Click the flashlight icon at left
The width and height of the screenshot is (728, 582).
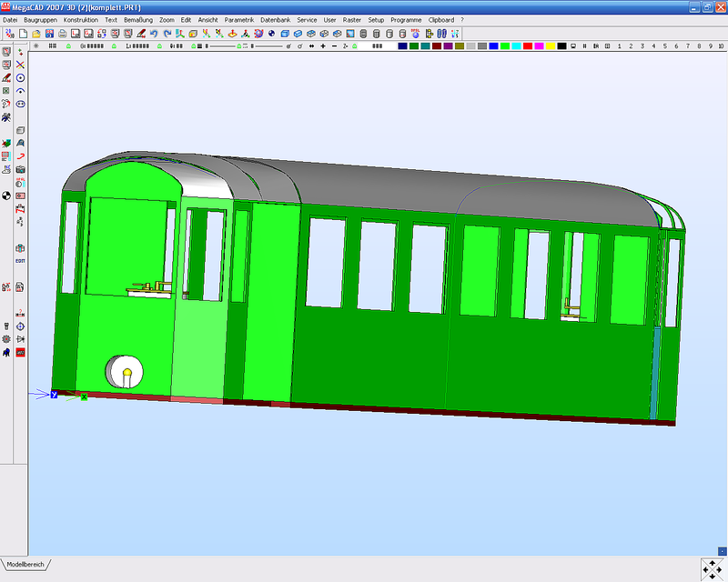point(6,326)
